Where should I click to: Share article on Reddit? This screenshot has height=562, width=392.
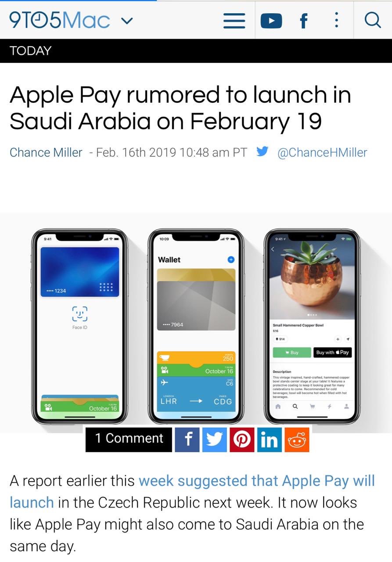click(297, 440)
